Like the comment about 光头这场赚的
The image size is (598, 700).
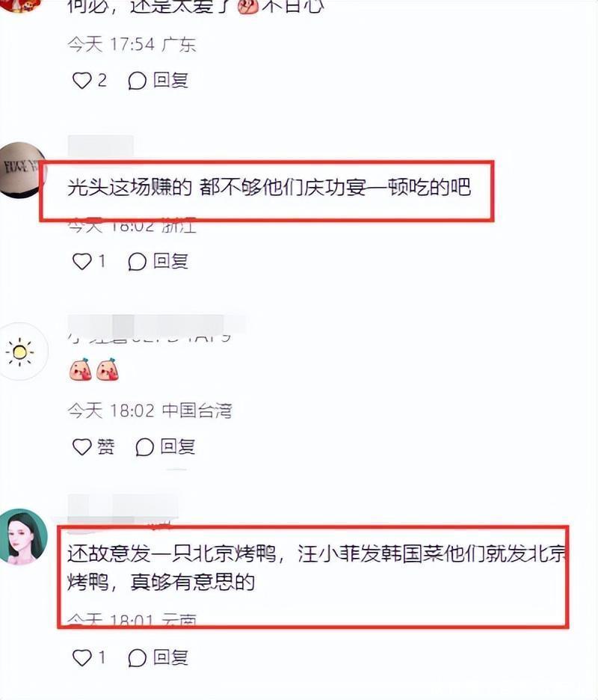(x=81, y=261)
